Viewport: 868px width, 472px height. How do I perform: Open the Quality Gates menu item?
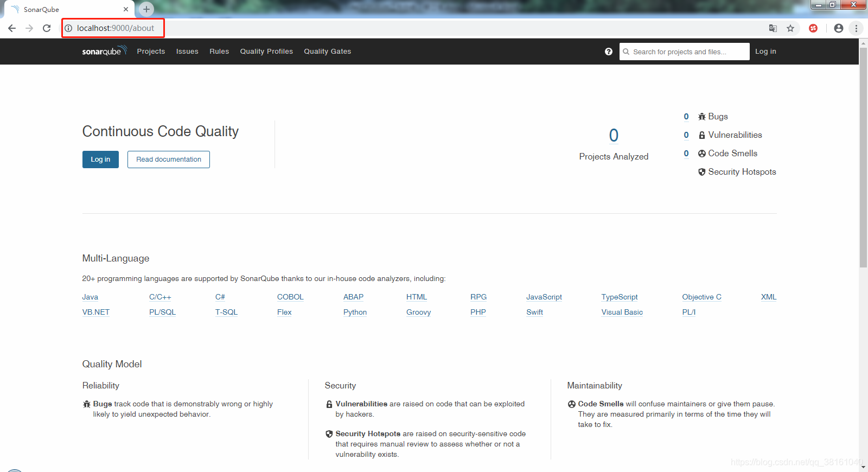tap(327, 52)
